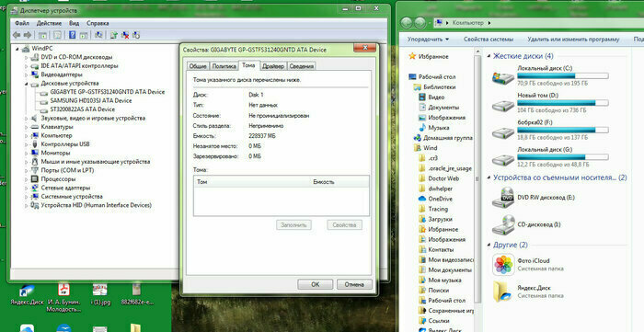Expand the Клавиатуры node
Screen dimensions: 644x332
point(27,127)
